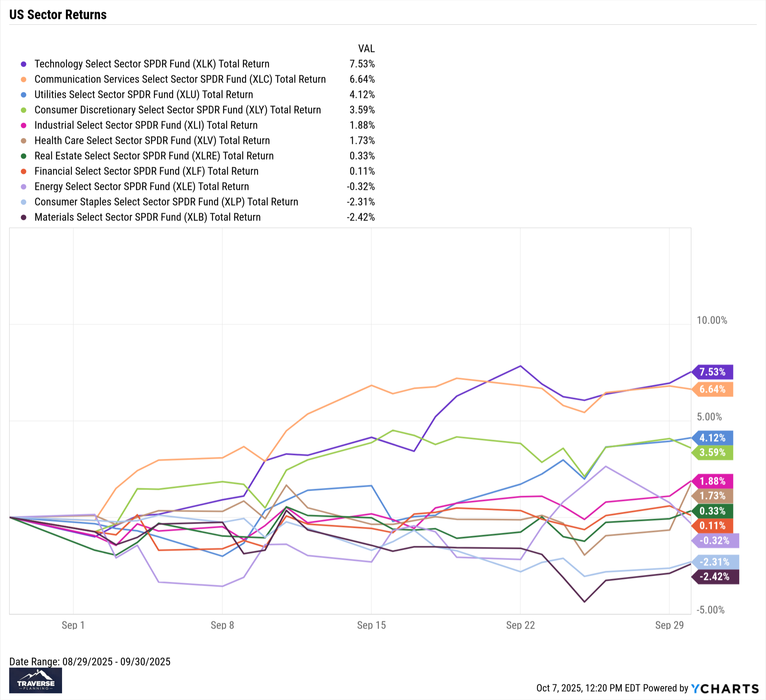Click the Traverse Planning logo

(x=36, y=680)
